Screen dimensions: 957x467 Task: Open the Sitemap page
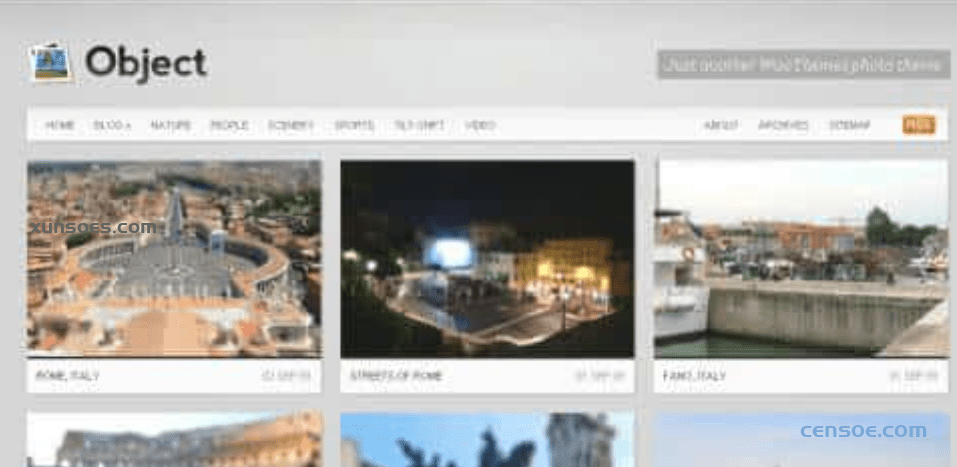click(x=849, y=126)
